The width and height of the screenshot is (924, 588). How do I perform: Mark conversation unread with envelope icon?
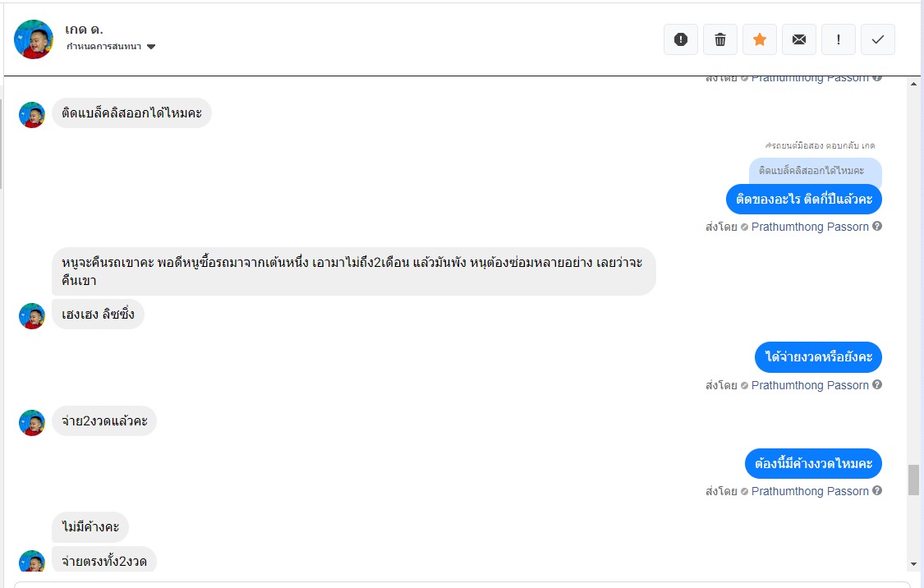(799, 39)
